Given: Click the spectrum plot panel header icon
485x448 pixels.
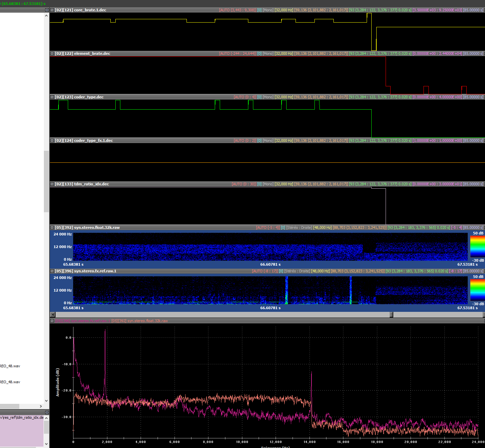Looking at the screenshot, I should [52, 321].
